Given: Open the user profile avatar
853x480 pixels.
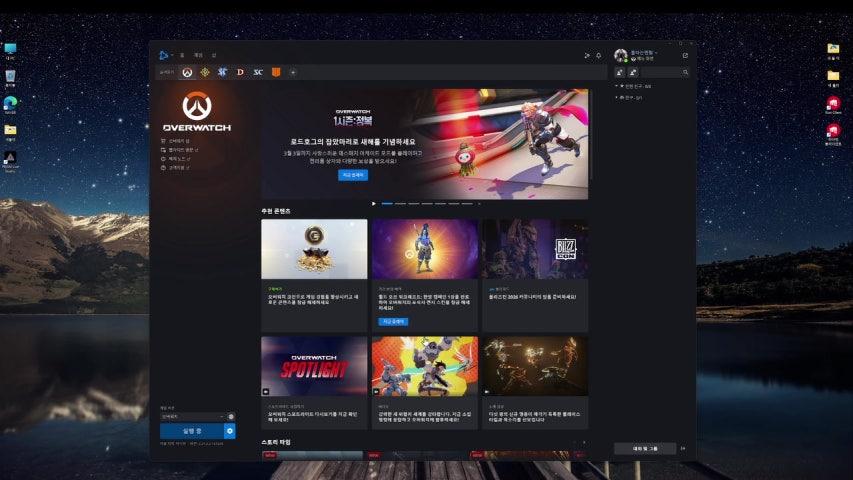Looking at the screenshot, I should click(621, 55).
